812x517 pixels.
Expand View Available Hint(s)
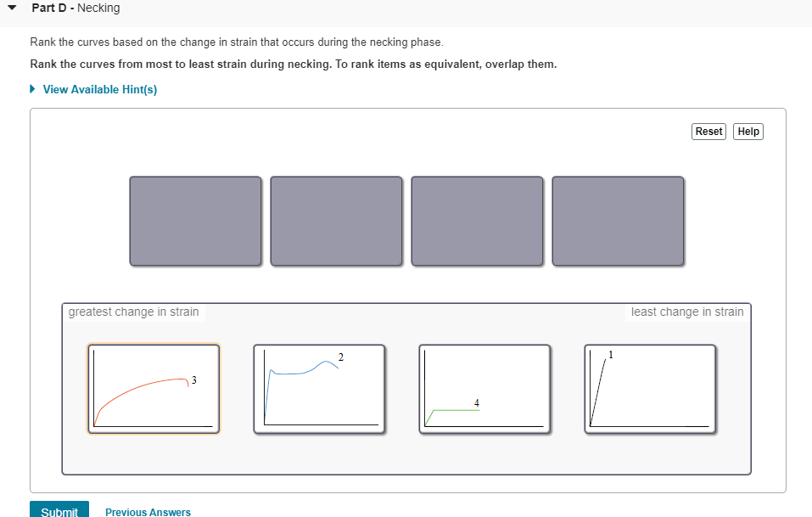[x=99, y=89]
